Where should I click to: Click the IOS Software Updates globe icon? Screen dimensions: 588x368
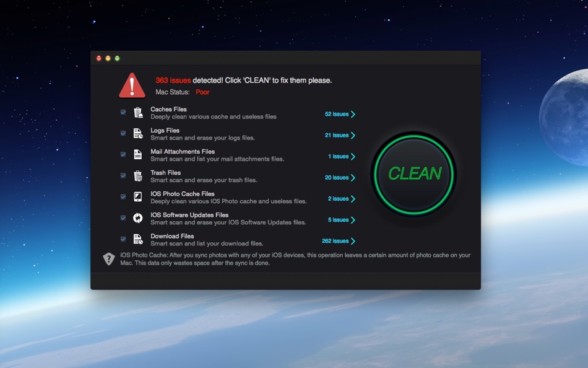point(137,217)
